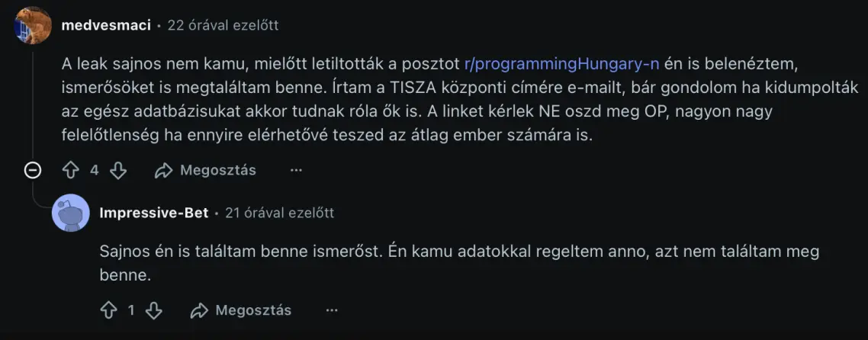Click the vote count 4 on medvesmaci's comment
This screenshot has height=340, width=868.
[x=95, y=170]
